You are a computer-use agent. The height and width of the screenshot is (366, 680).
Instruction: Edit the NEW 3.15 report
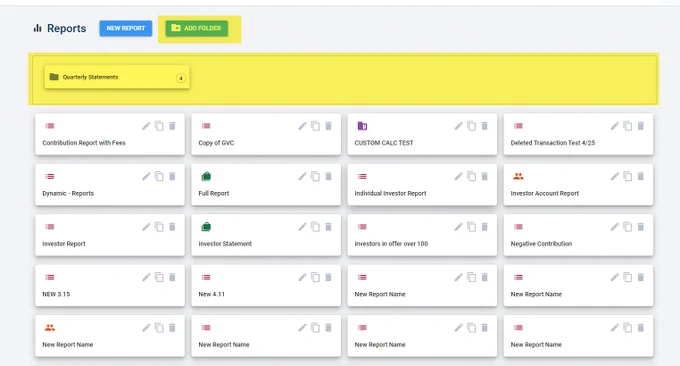pos(146,277)
